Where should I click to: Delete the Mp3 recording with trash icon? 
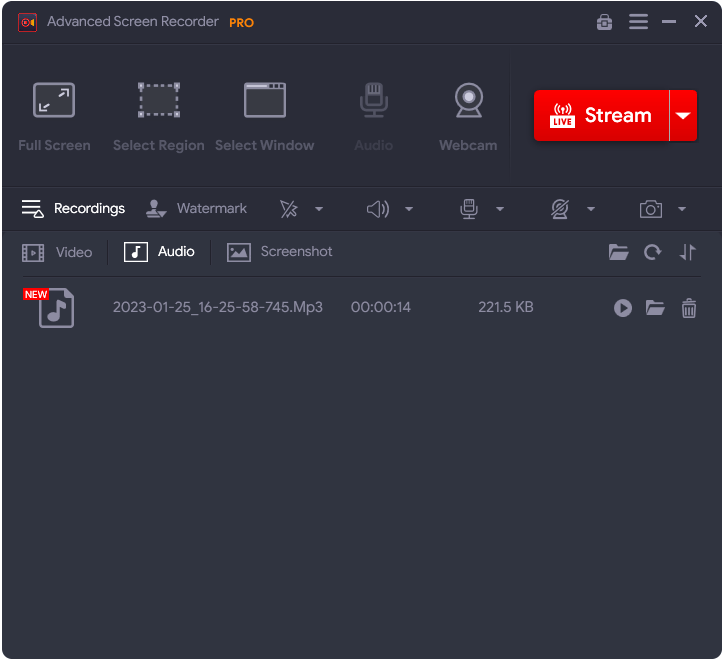tap(689, 308)
